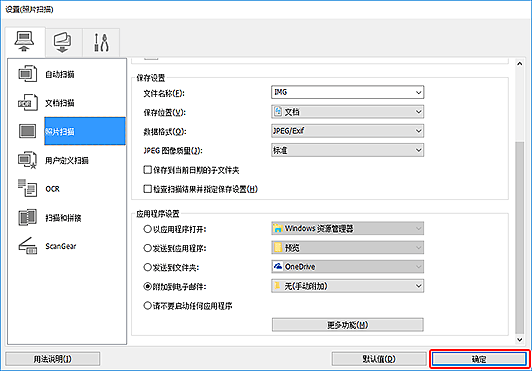Select 扫描和拼接 label in list
The height and width of the screenshot is (371, 532).
click(x=63, y=218)
